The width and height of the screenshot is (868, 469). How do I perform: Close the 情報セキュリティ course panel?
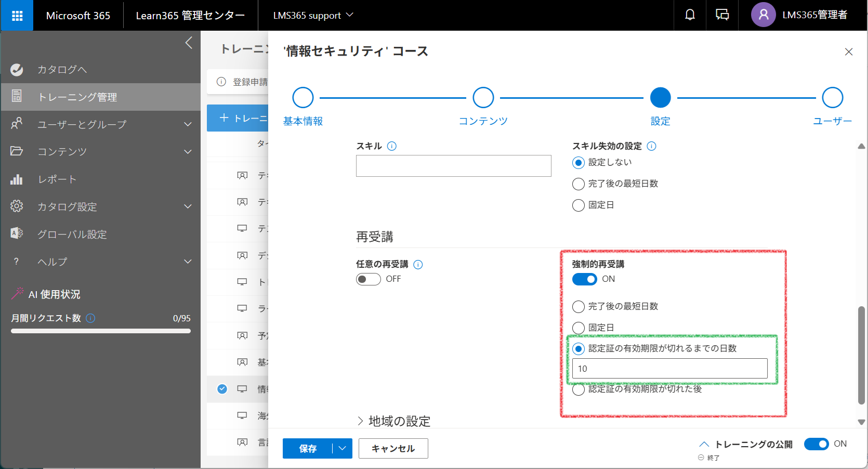(849, 51)
